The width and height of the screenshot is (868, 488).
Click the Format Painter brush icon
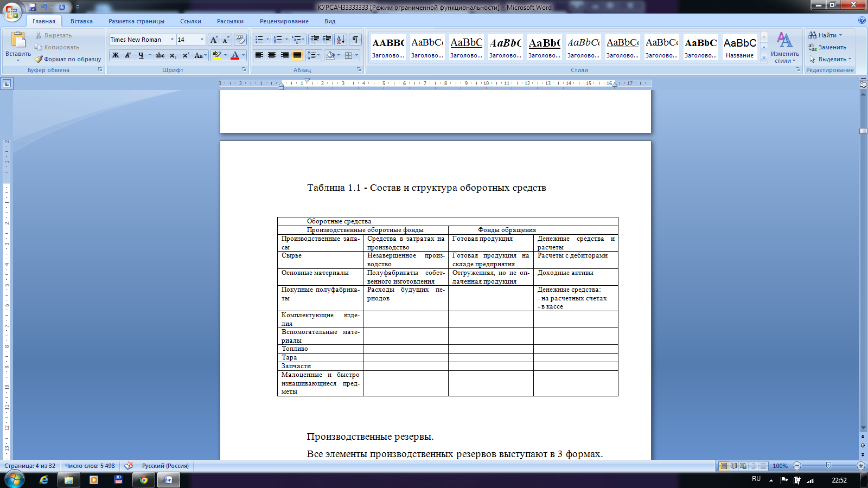click(39, 59)
